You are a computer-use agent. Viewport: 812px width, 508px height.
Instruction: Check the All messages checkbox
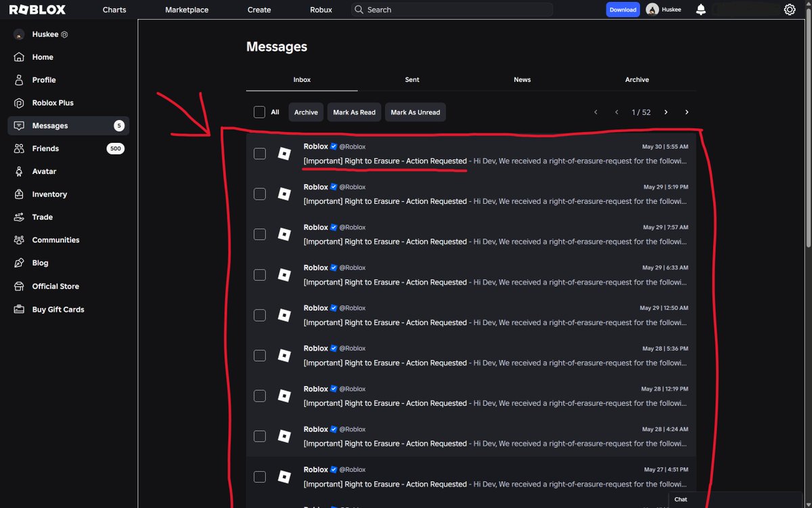(259, 112)
